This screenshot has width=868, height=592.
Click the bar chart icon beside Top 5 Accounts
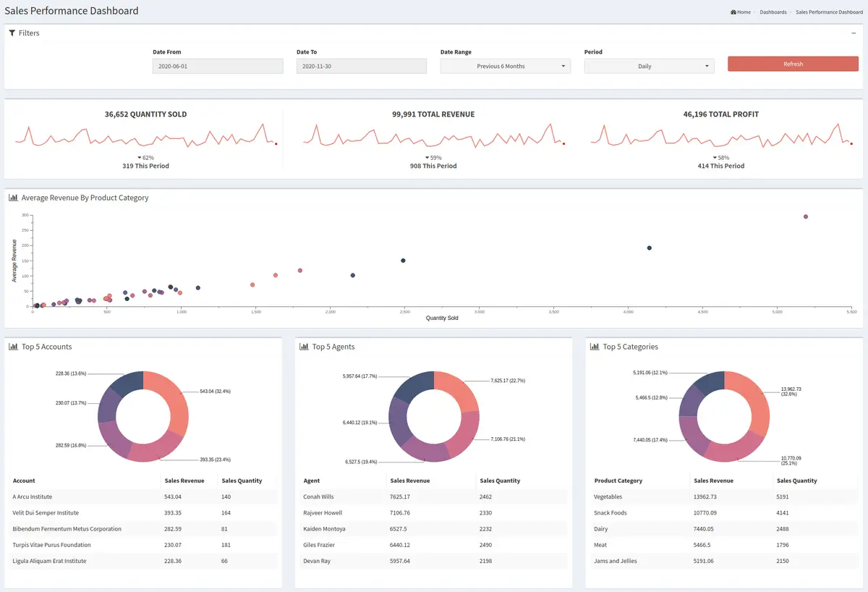pyautogui.click(x=13, y=347)
